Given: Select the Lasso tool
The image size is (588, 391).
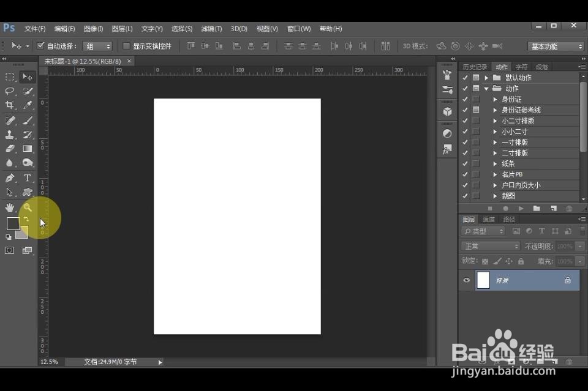Looking at the screenshot, I should pyautogui.click(x=10, y=91).
